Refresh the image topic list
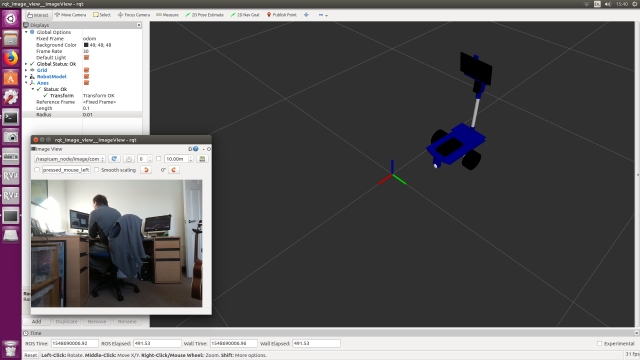Viewport: 640px width, 360px height. tap(114, 158)
